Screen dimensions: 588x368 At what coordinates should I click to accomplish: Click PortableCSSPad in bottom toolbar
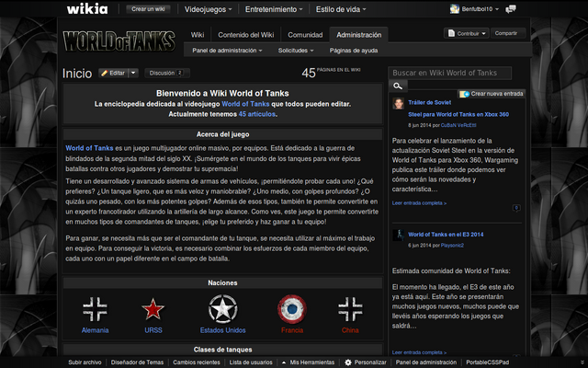click(x=488, y=362)
